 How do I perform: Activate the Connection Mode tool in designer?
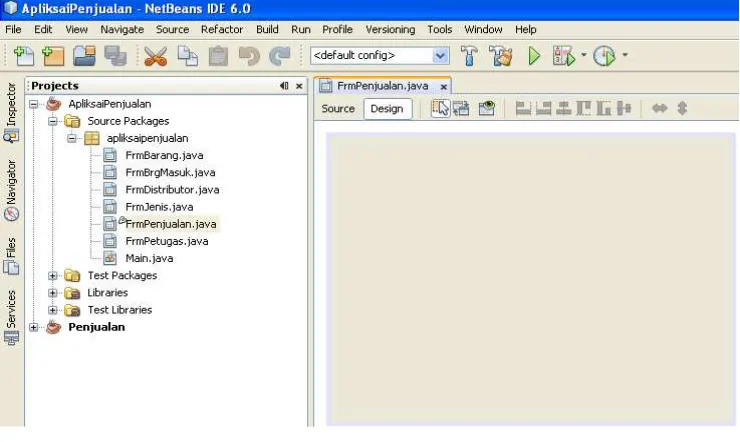pyautogui.click(x=461, y=108)
